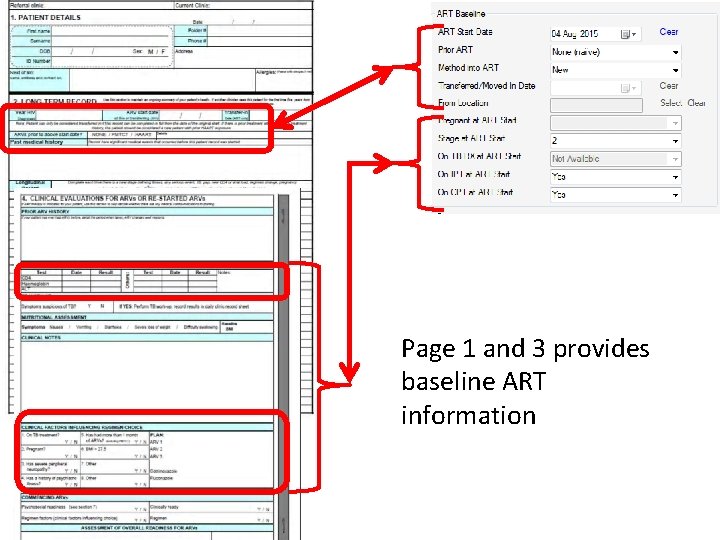Open the Method into ART dropdown showing New

615,70
